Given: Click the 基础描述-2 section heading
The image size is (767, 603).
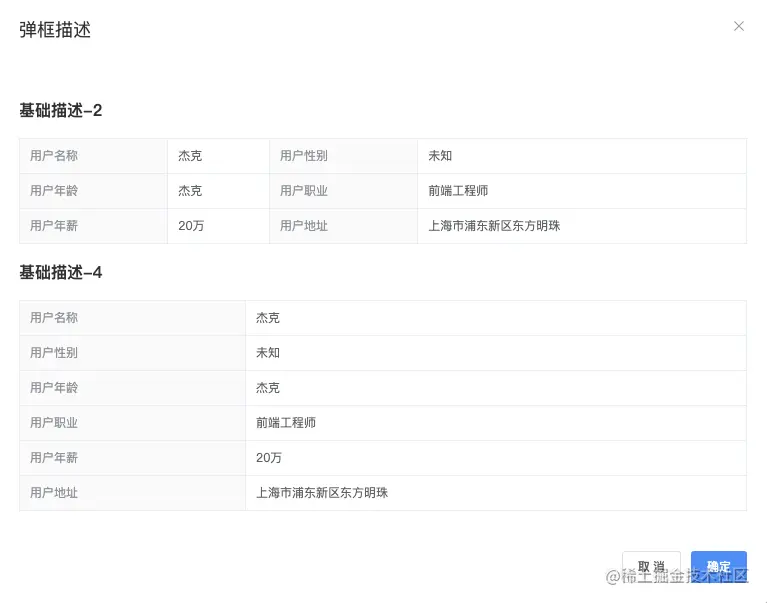Looking at the screenshot, I should pos(61,111).
